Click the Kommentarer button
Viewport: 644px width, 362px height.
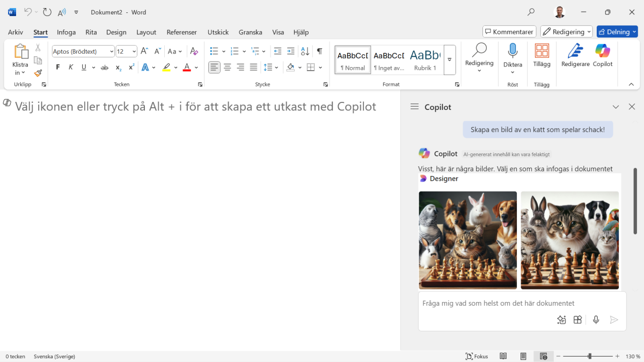(509, 32)
